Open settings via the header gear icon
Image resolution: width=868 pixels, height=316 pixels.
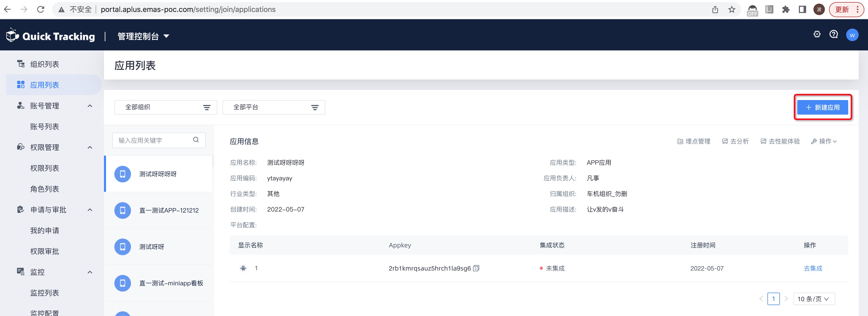[x=817, y=34]
